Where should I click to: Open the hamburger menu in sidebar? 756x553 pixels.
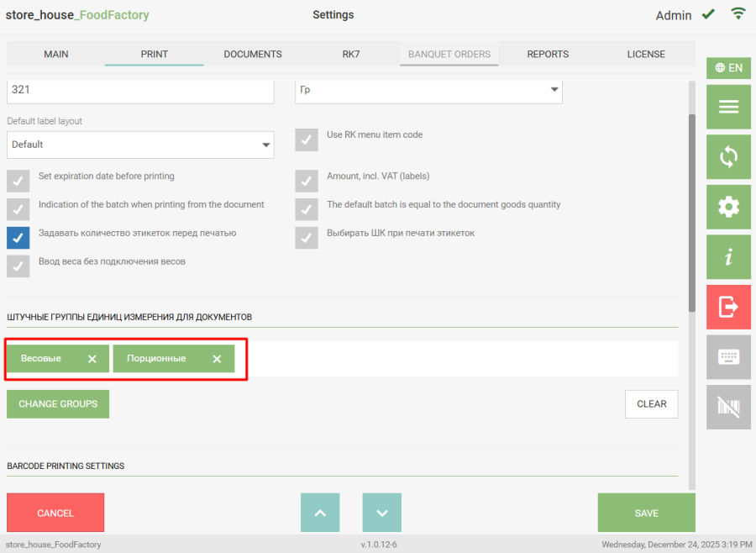pos(728,107)
